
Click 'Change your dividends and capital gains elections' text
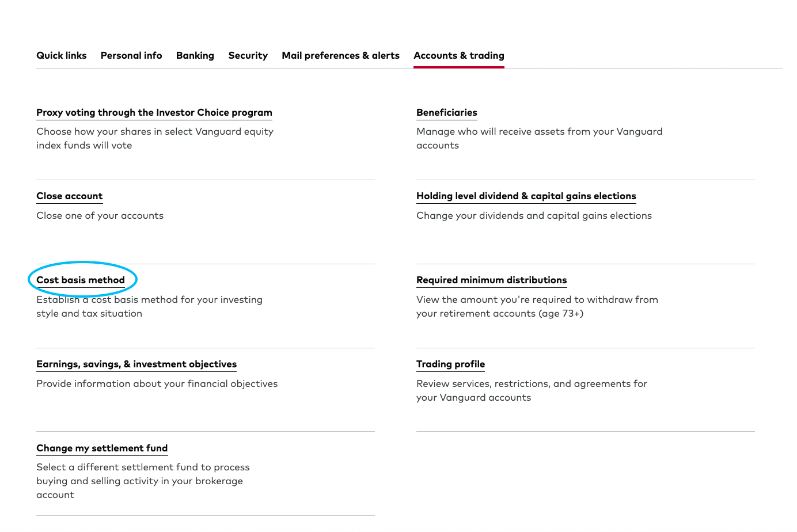tap(534, 215)
